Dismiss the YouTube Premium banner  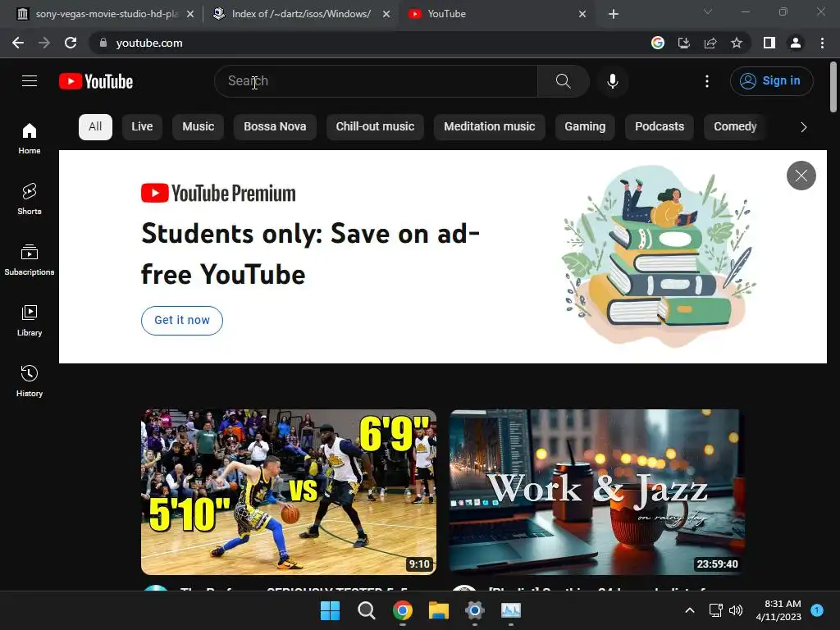click(x=801, y=176)
